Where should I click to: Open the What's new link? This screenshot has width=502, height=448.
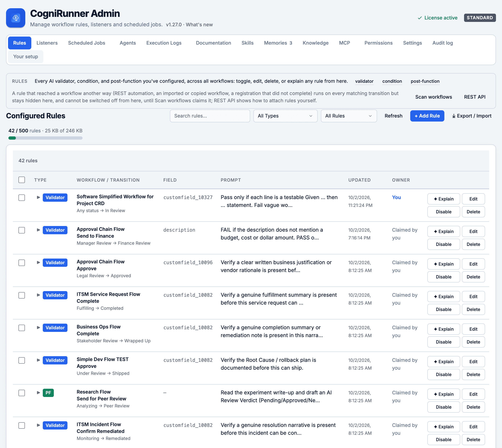click(x=199, y=25)
